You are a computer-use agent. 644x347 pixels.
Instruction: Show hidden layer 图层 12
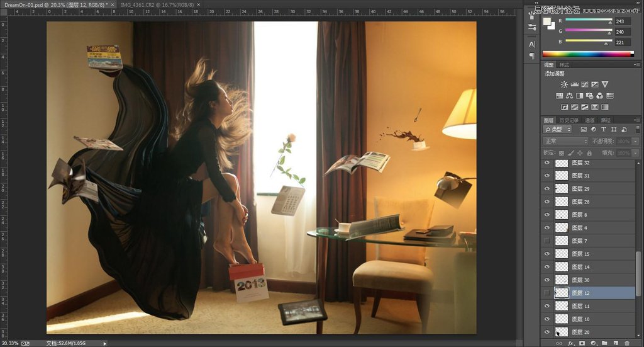547,293
